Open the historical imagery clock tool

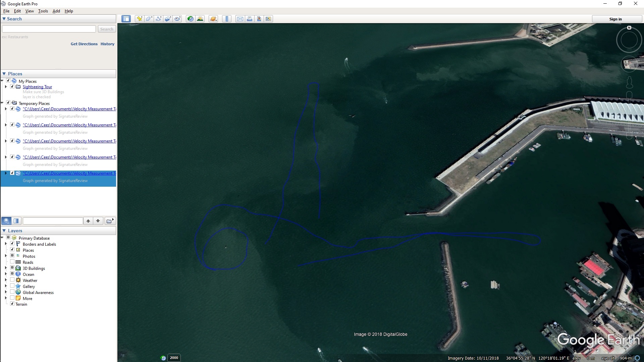(190, 19)
